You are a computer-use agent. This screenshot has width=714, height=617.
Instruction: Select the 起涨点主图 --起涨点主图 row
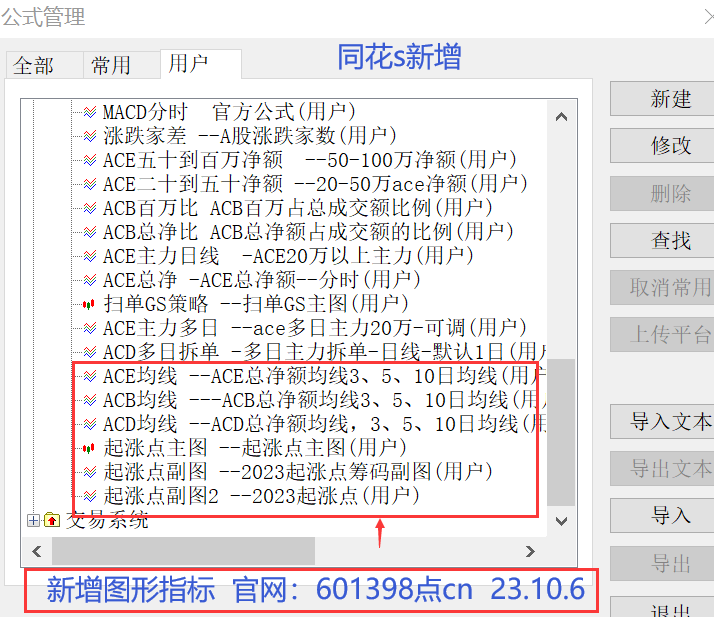(x=255, y=448)
